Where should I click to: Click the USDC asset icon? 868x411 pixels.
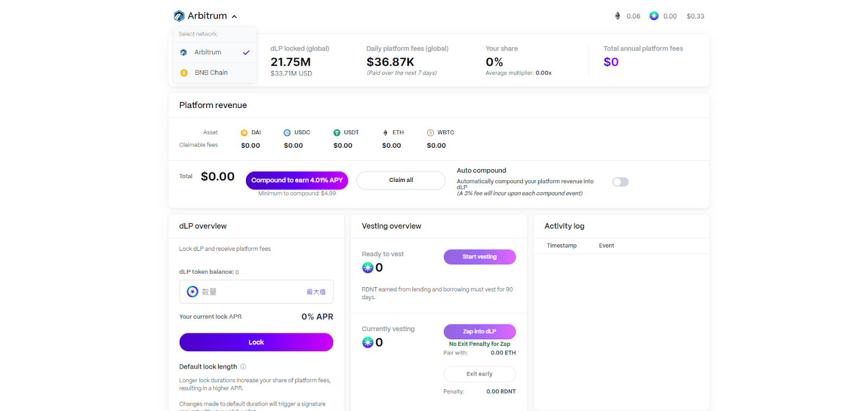(x=287, y=133)
